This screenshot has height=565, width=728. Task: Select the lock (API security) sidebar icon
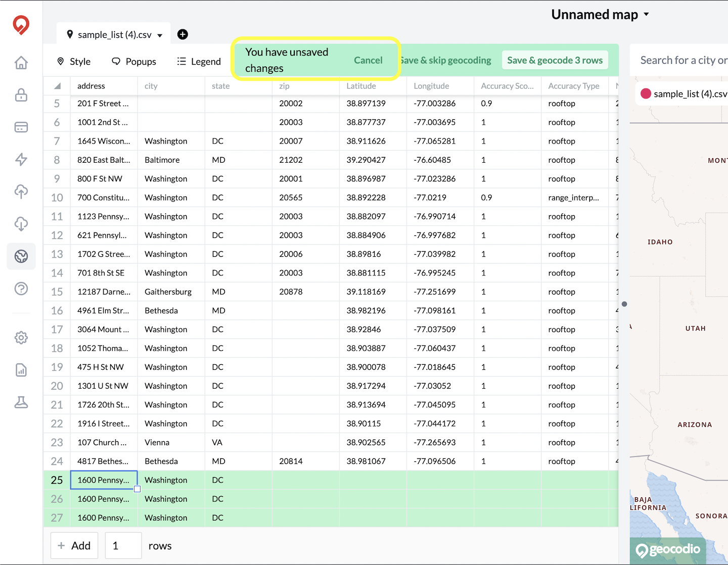21,95
